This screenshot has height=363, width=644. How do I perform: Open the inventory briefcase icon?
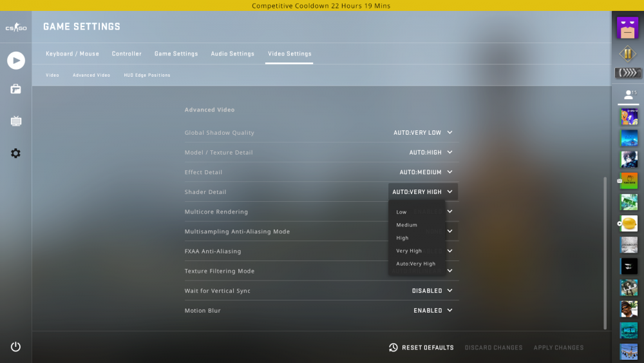15,89
